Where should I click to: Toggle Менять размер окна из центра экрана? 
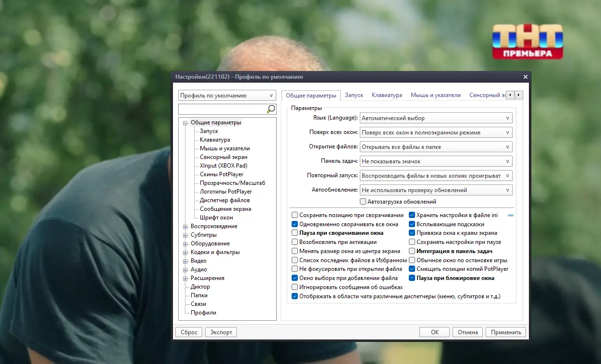pos(295,251)
